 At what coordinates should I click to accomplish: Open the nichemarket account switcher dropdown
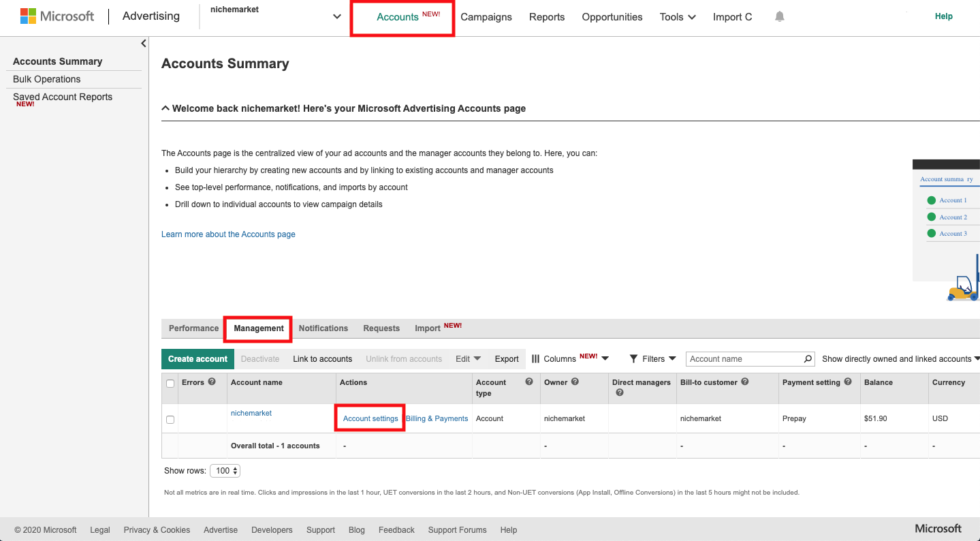[336, 17]
